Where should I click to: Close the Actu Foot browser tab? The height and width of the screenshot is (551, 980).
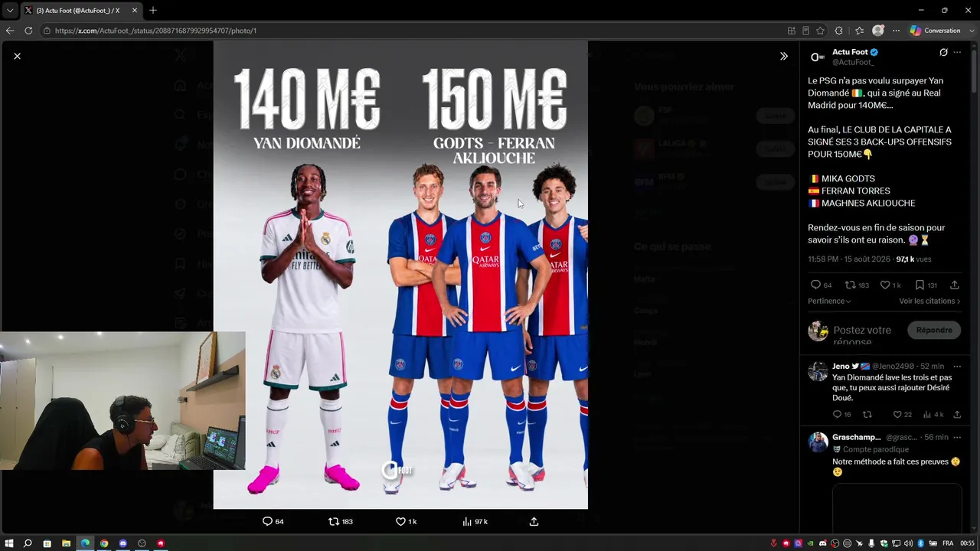point(135,11)
